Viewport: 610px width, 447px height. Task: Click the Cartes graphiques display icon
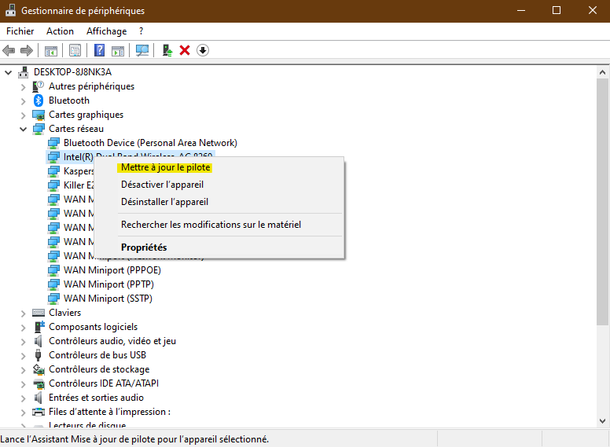(x=38, y=115)
